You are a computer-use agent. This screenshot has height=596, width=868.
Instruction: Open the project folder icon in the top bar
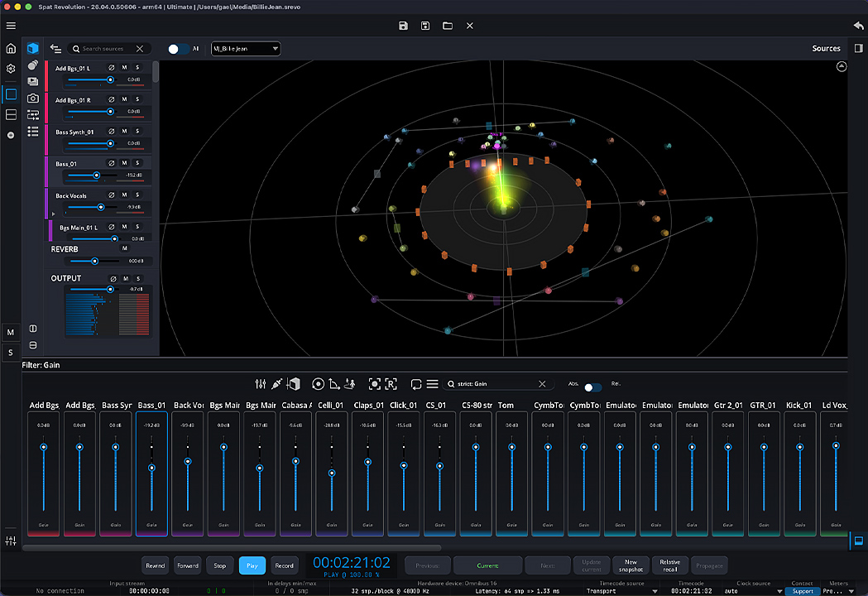[448, 26]
